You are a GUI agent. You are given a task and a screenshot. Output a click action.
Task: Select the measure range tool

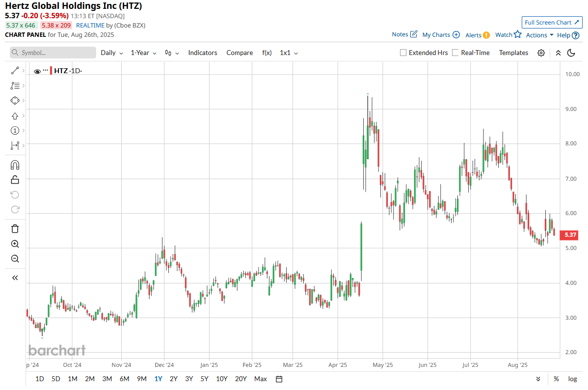tap(15, 146)
